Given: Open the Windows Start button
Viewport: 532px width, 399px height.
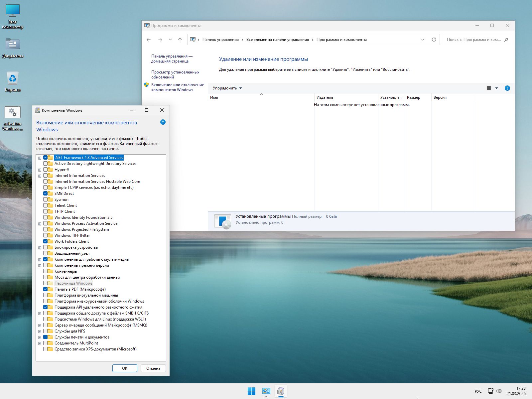Looking at the screenshot, I should tap(251, 391).
